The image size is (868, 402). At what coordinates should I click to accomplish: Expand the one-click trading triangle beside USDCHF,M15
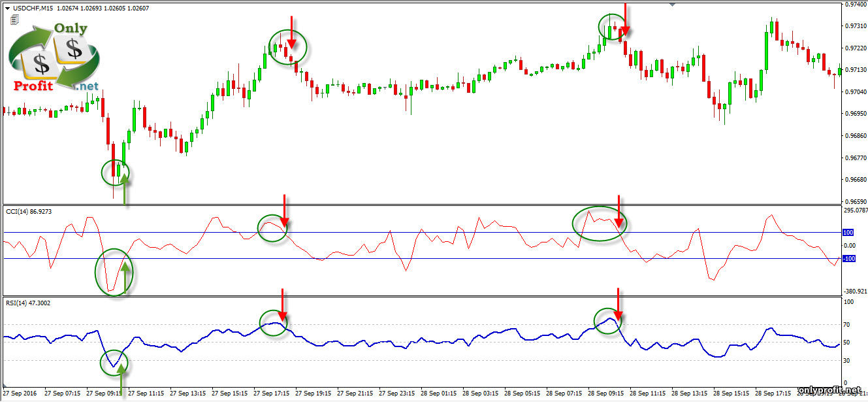[8, 8]
